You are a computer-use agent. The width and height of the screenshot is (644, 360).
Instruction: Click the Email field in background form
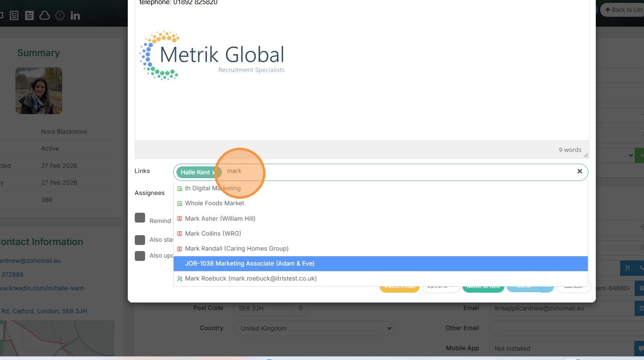click(562, 309)
